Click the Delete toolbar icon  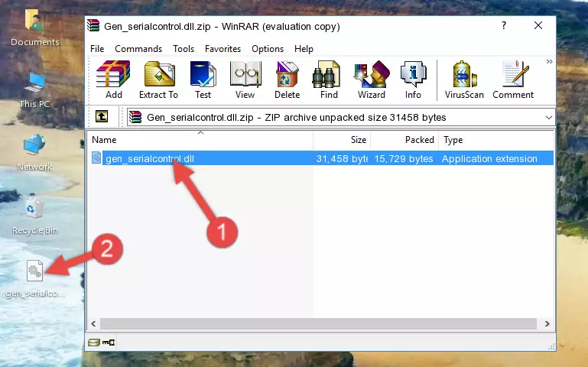click(288, 80)
